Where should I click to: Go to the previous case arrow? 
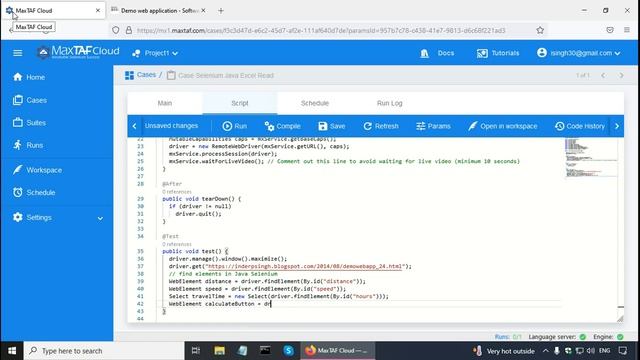click(x=603, y=76)
